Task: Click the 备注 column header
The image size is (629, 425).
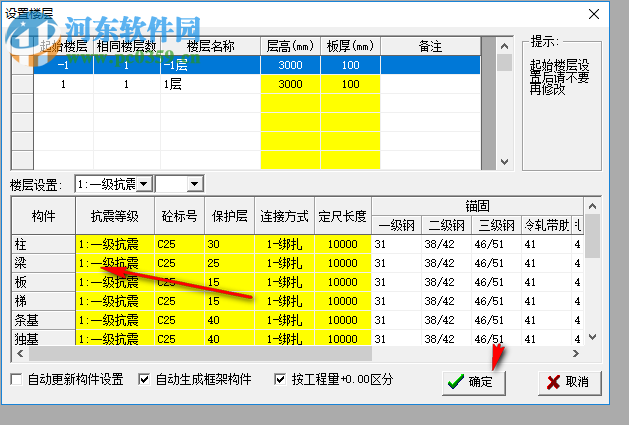Action: (x=430, y=46)
